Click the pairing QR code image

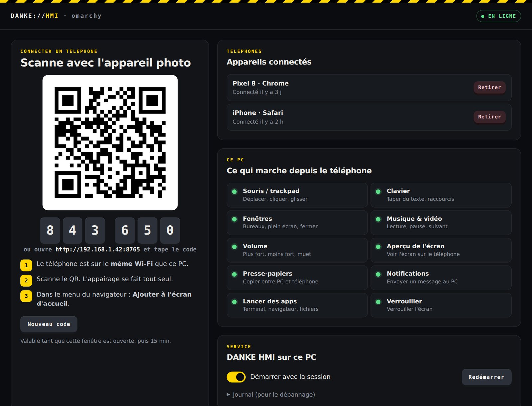[110, 142]
